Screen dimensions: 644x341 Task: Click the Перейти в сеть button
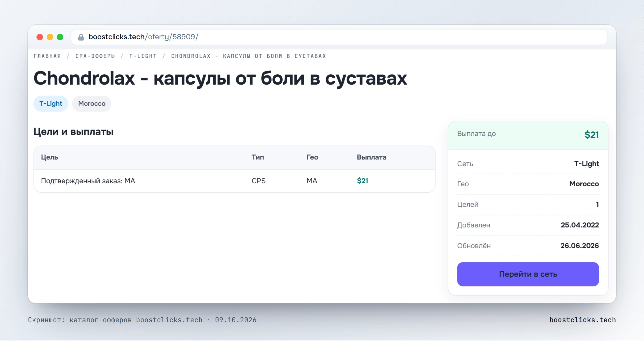point(528,274)
